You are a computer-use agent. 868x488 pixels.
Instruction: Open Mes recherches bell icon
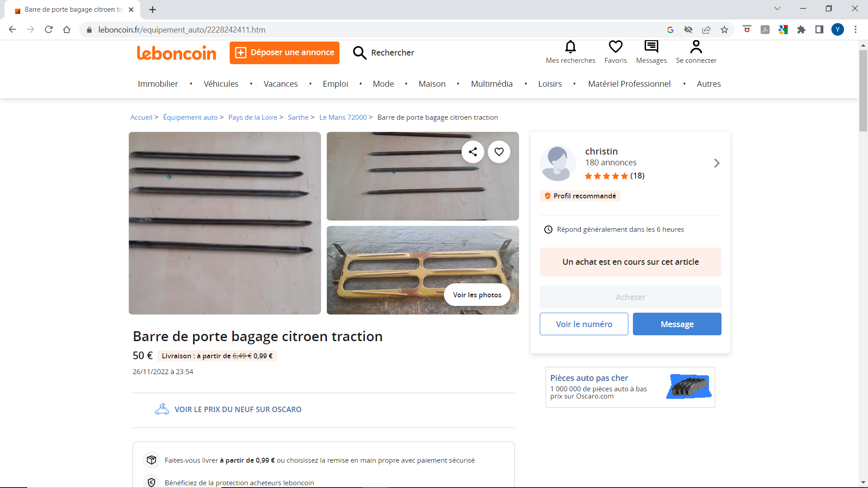point(571,47)
